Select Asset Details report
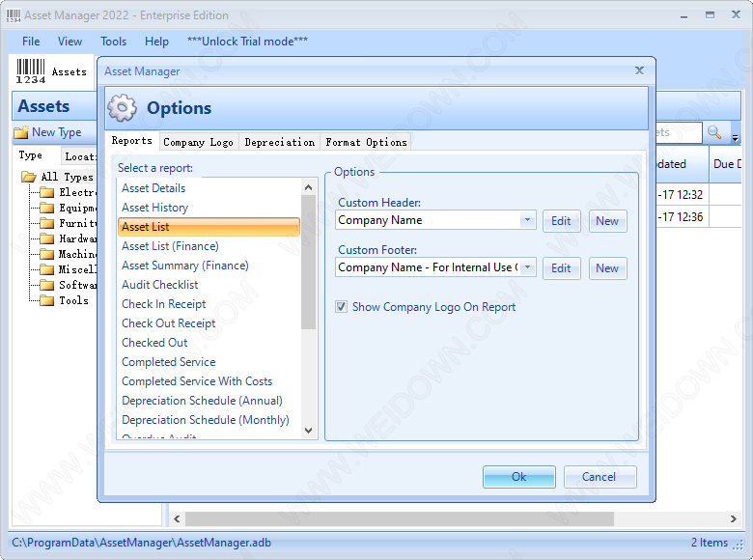The width and height of the screenshot is (753, 560). coord(209,188)
